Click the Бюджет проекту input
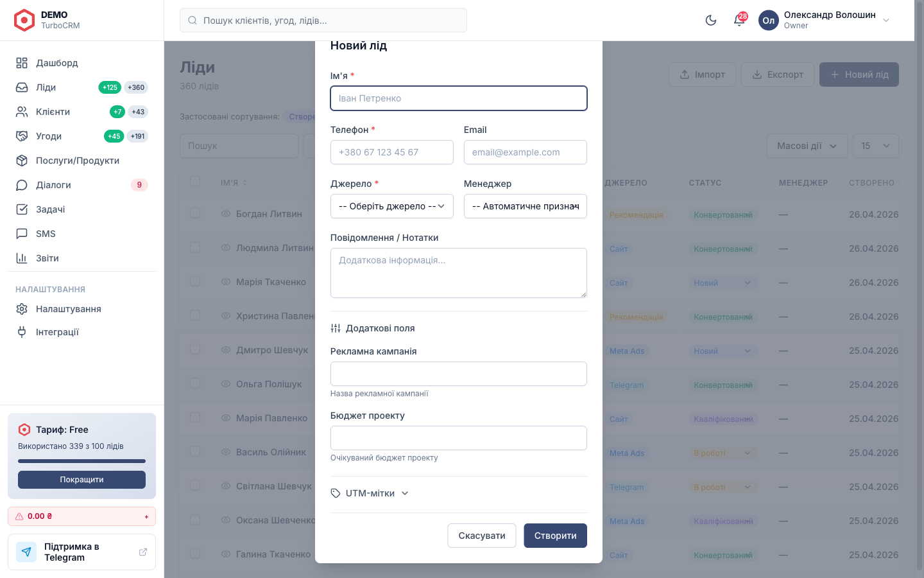This screenshot has height=578, width=924. (x=459, y=438)
